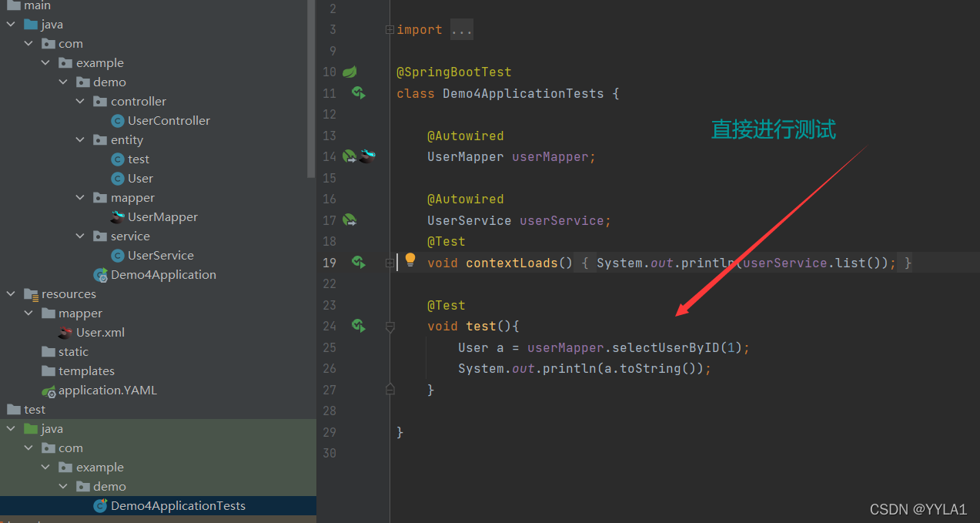Run test() method via gutter run icon

[358, 326]
